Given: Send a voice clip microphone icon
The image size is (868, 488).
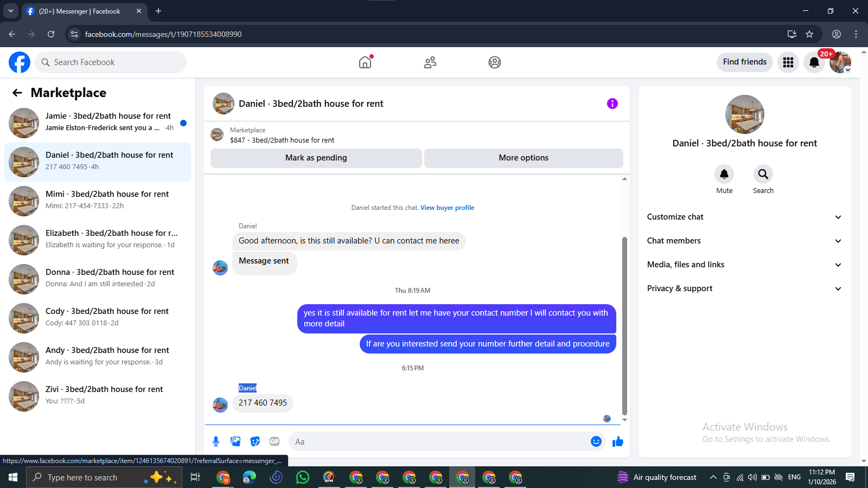Looking at the screenshot, I should pos(216,441).
